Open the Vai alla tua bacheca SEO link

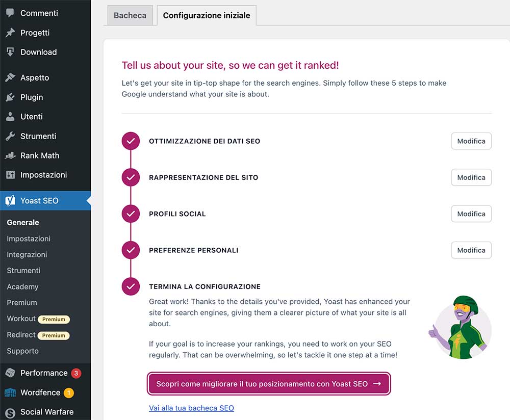(x=191, y=408)
